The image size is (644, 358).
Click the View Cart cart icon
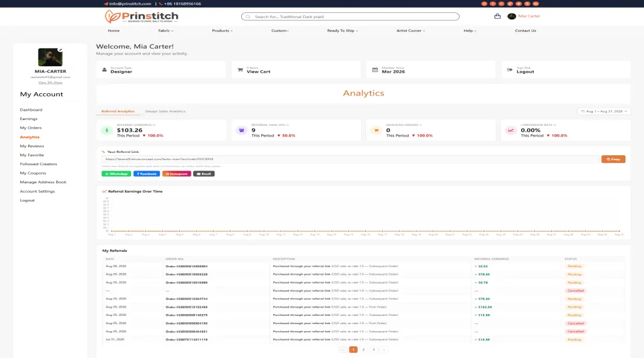pyautogui.click(x=240, y=70)
